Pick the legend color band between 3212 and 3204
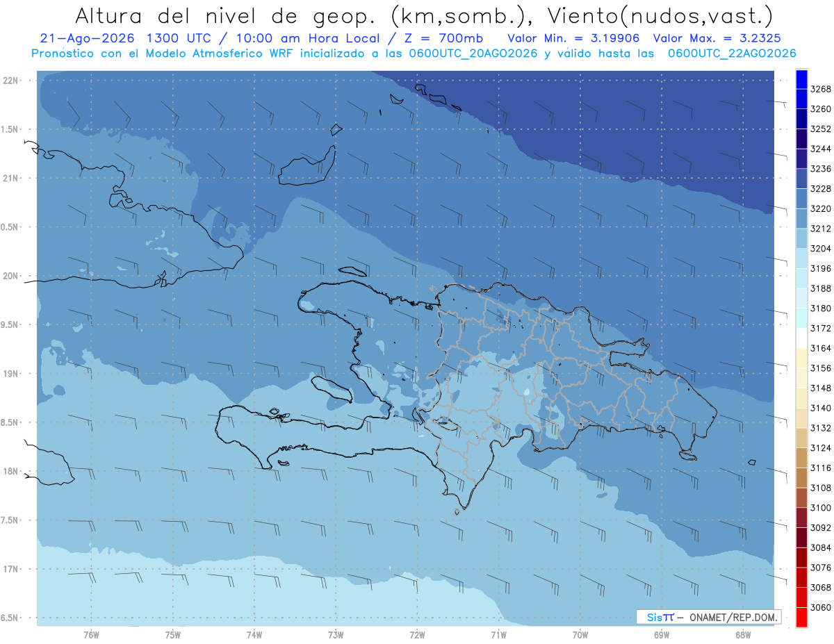 tap(801, 238)
